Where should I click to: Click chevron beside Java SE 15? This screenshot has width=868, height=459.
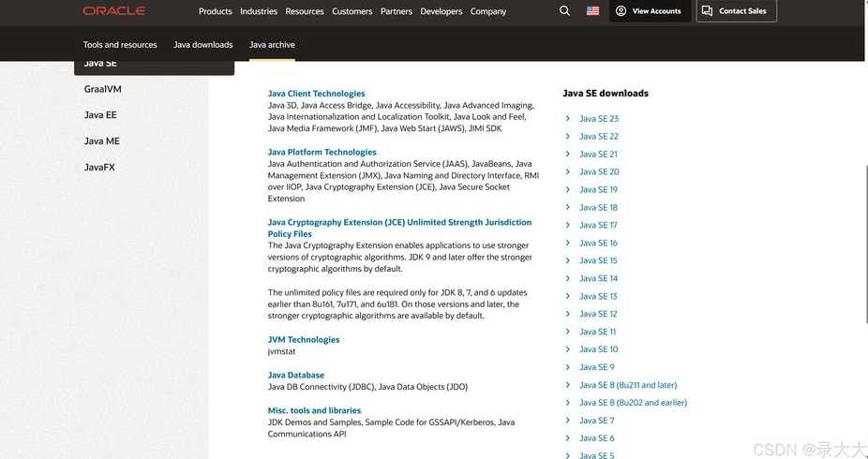(567, 260)
